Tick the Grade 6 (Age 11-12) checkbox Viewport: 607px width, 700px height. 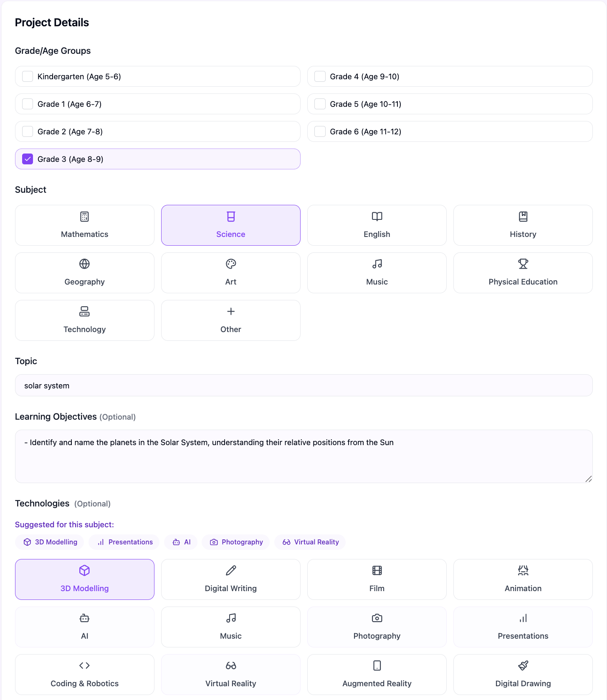click(320, 131)
